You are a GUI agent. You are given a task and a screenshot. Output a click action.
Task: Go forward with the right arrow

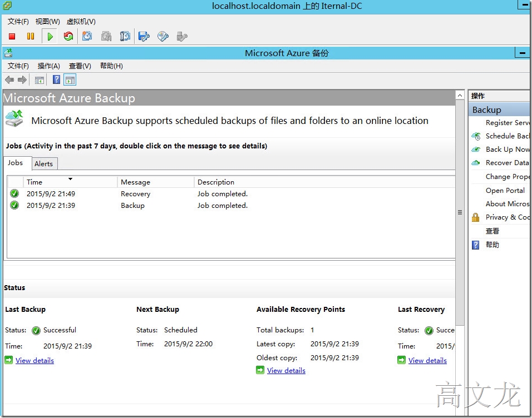coord(22,80)
